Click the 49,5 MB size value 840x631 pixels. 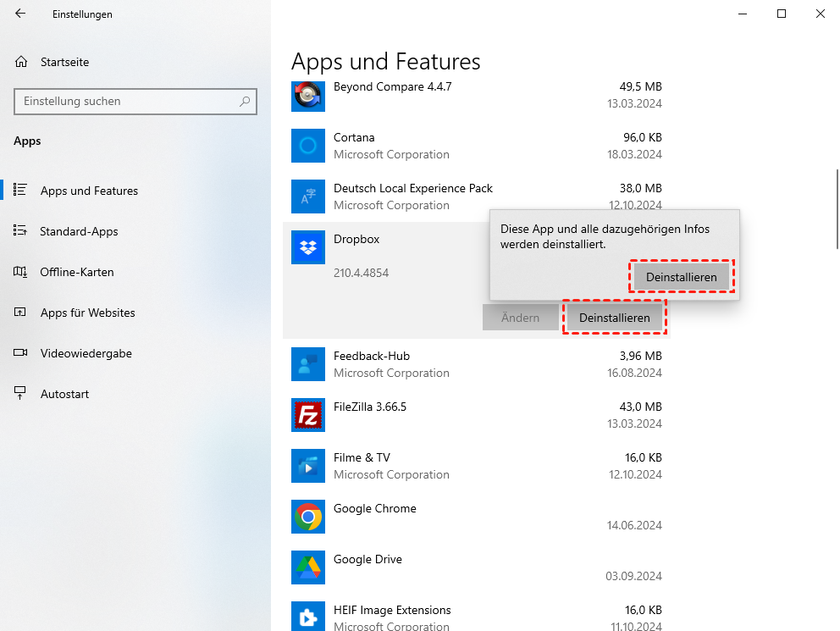641,86
